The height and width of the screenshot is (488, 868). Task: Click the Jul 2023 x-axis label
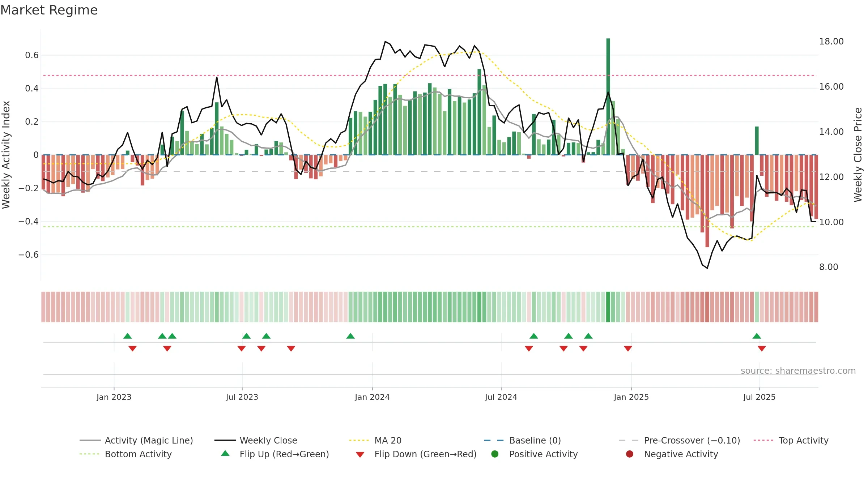coord(242,397)
